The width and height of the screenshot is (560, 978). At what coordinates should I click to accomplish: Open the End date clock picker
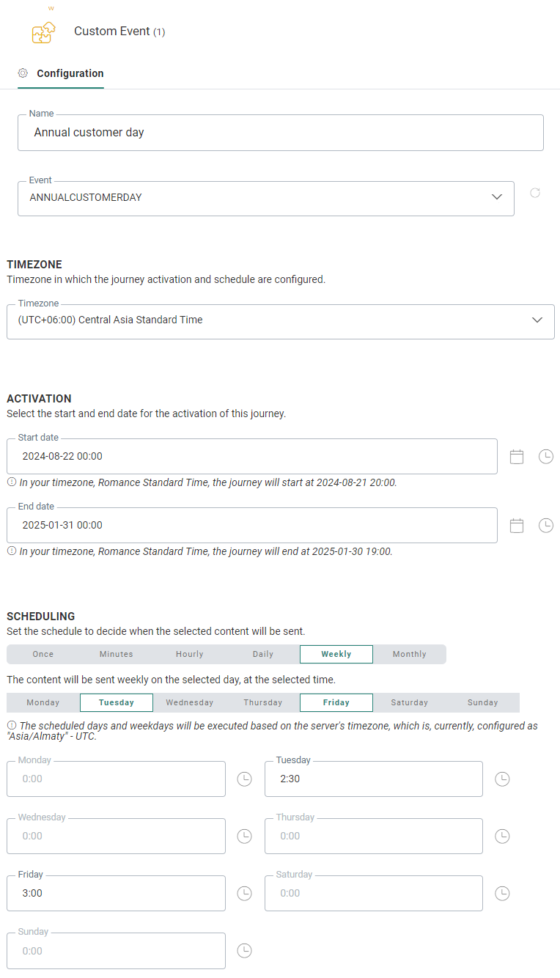coord(546,526)
